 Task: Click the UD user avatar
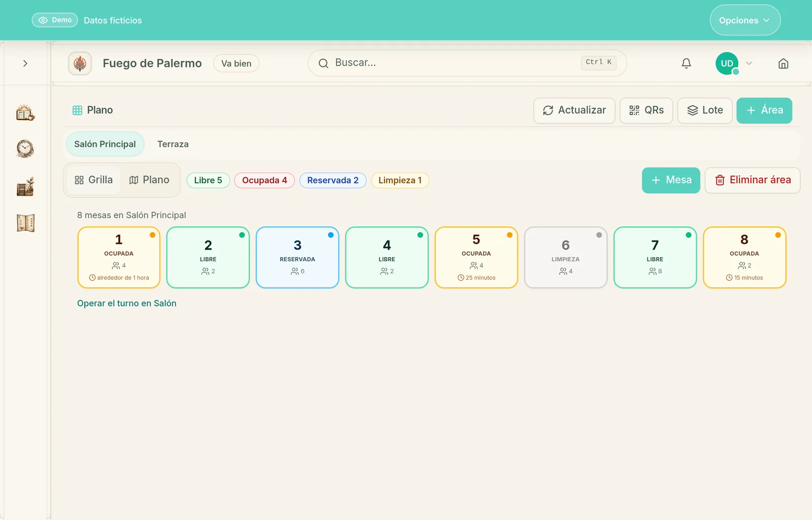click(727, 63)
